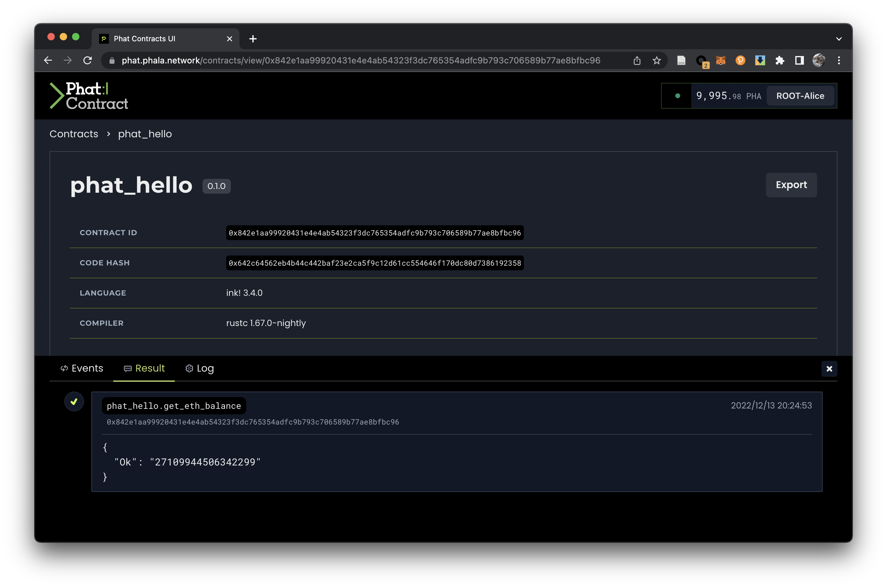This screenshot has width=887, height=588.
Task: Click the site lock icon in address bar
Action: click(x=112, y=60)
